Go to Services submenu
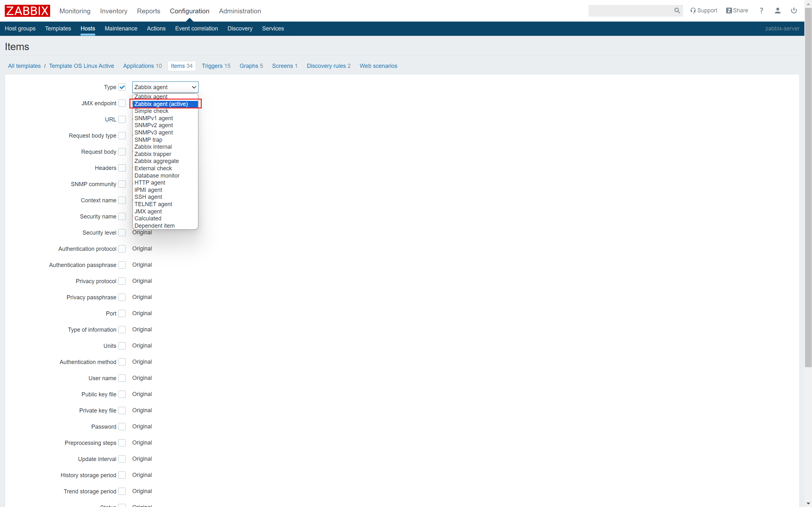 [273, 29]
